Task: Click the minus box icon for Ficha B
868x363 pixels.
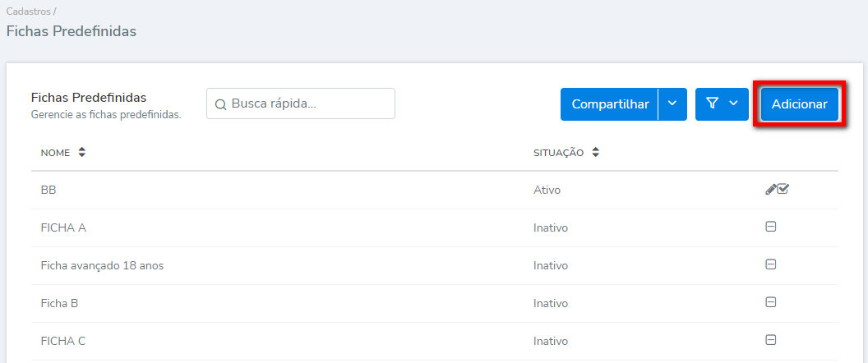Action: (x=771, y=302)
